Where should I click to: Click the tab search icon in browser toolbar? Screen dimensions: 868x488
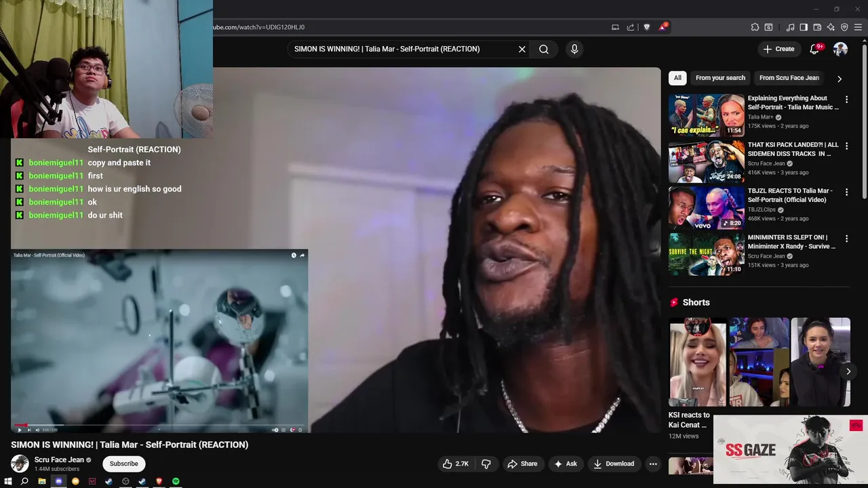[x=768, y=27]
